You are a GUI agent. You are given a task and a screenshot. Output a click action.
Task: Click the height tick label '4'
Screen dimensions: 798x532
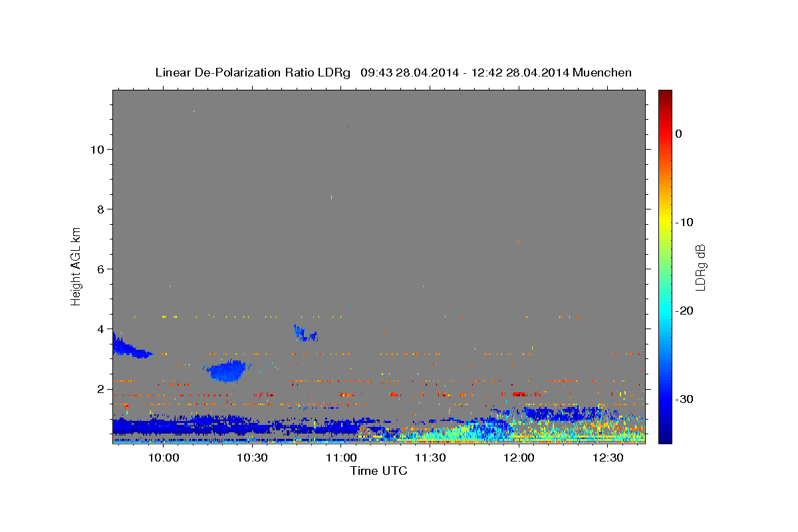(x=100, y=329)
